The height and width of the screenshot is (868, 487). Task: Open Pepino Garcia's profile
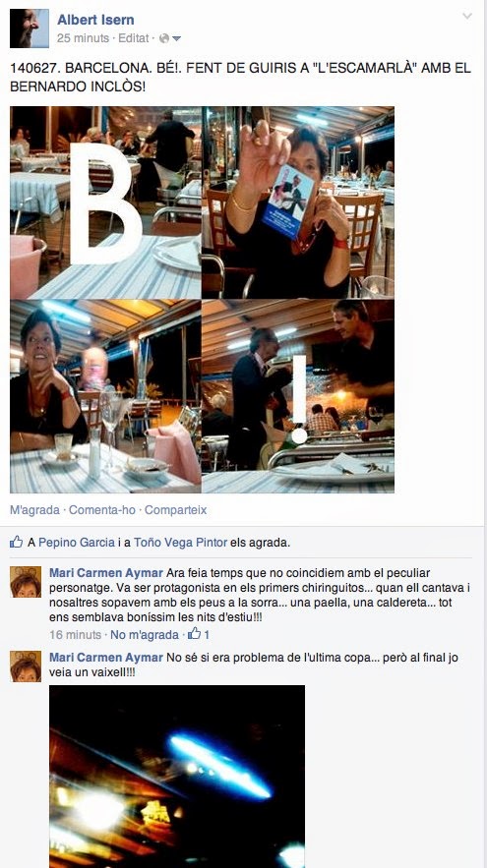pos(77,543)
